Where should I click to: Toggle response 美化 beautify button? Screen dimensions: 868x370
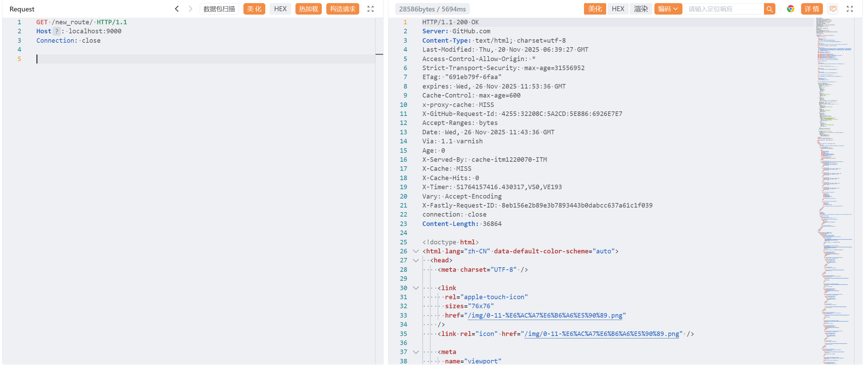(x=595, y=9)
